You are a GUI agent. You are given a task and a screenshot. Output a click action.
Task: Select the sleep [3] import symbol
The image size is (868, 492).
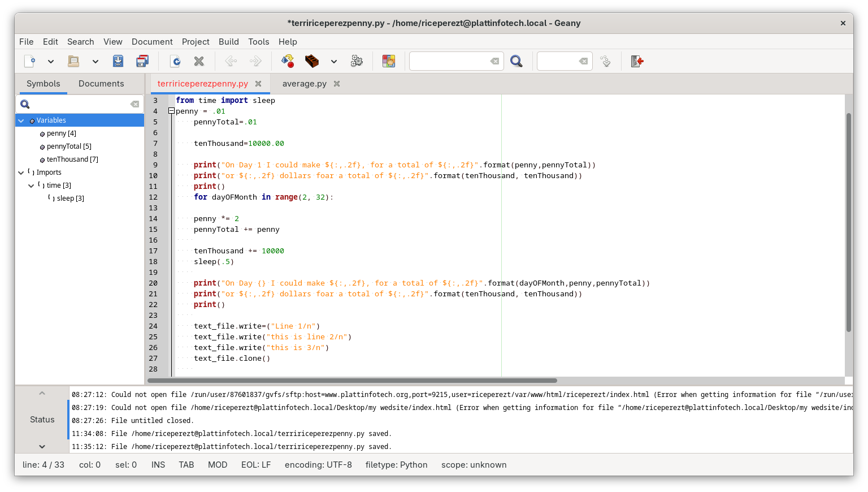70,198
